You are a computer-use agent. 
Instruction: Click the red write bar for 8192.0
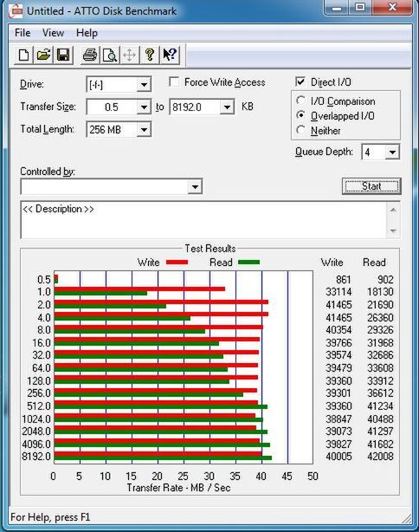(158, 454)
